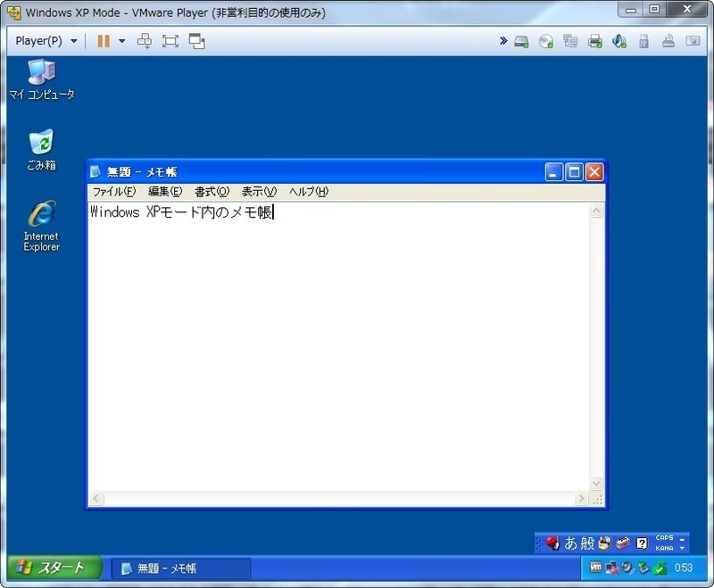The image size is (714, 588).
Task: Open IME help question mark icon
Action: (642, 543)
